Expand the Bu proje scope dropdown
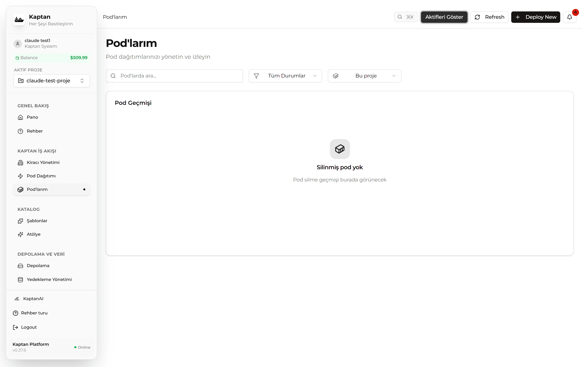 coord(364,76)
